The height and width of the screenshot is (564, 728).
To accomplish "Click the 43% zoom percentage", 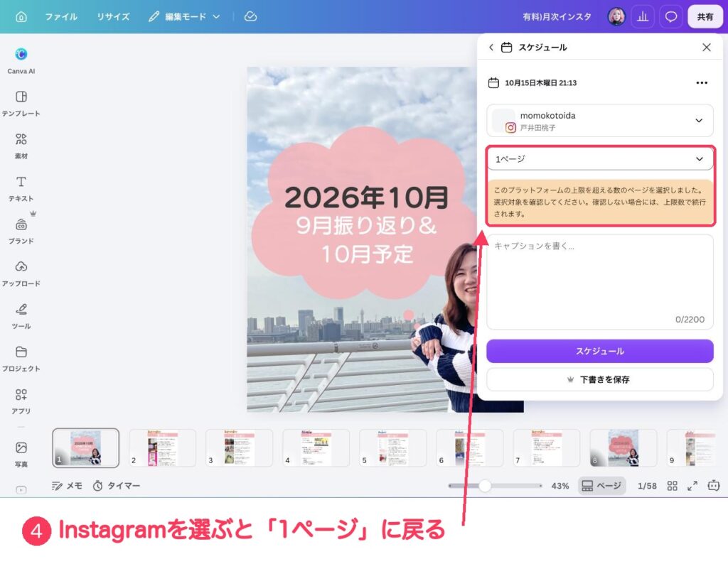I will 560,486.
